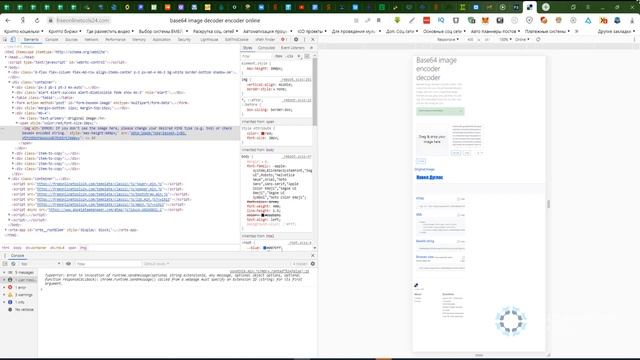The height and width of the screenshot is (360, 640).
Task: Open the MetaMask fox extension icon
Action: tap(485, 20)
